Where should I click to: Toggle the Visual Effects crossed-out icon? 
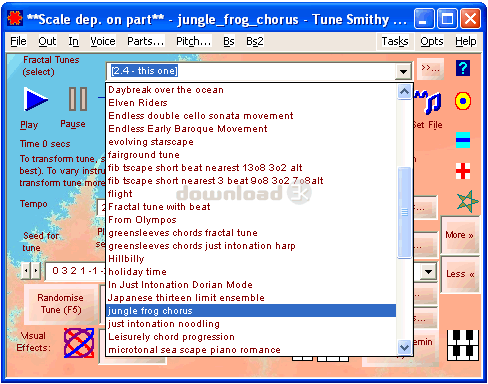pyautogui.click(x=79, y=343)
